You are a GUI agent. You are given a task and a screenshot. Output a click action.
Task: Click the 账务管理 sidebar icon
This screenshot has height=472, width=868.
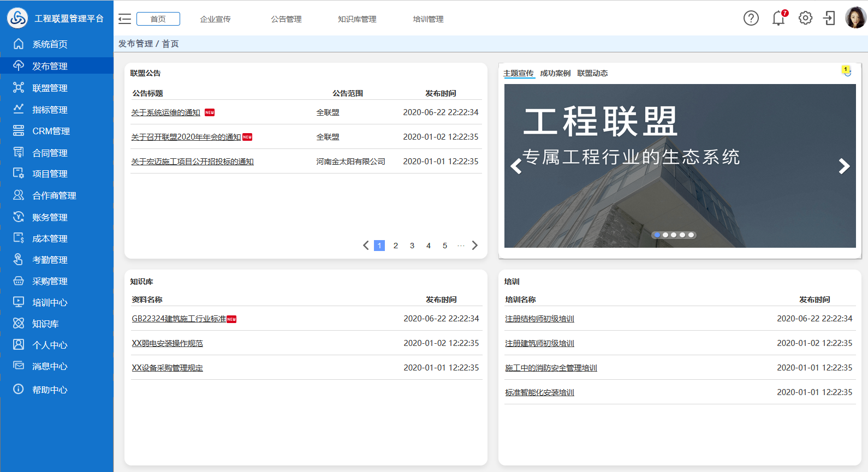[19, 217]
